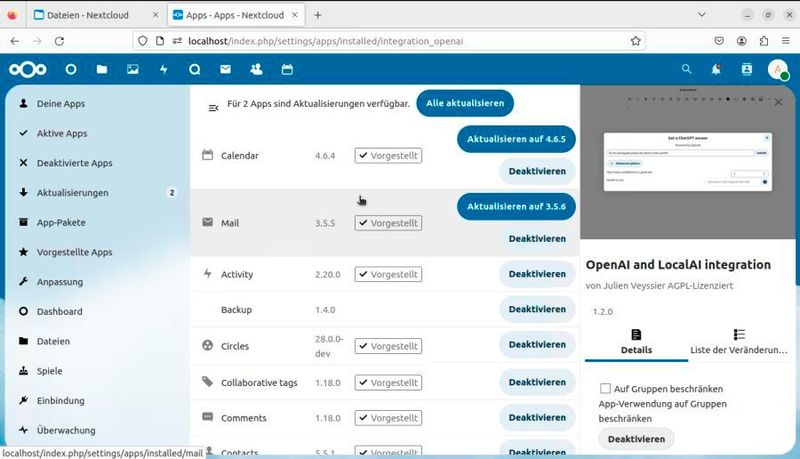Click the Vorgestellt badge for Activity

click(x=388, y=274)
